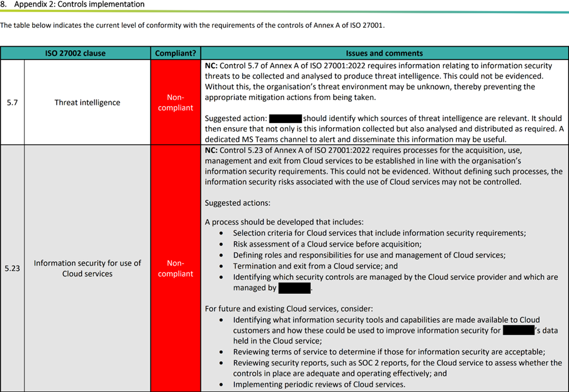569x392 pixels.
Task: Click the "Risk assessment of a Cloud service" bullet
Action: click(327, 244)
